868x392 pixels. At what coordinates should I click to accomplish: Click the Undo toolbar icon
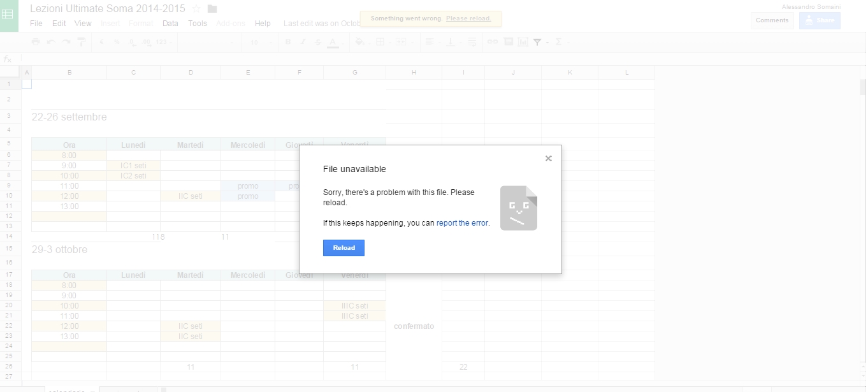pos(51,42)
